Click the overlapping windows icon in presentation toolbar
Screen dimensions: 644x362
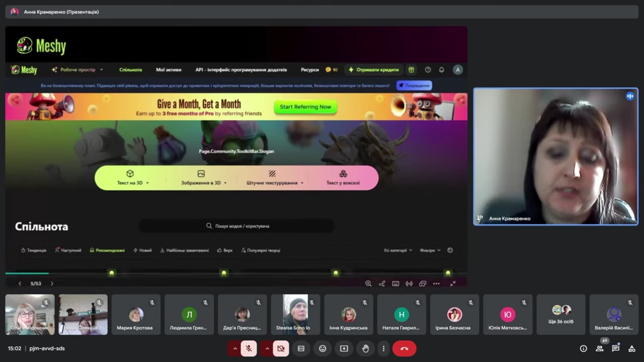tap(423, 284)
